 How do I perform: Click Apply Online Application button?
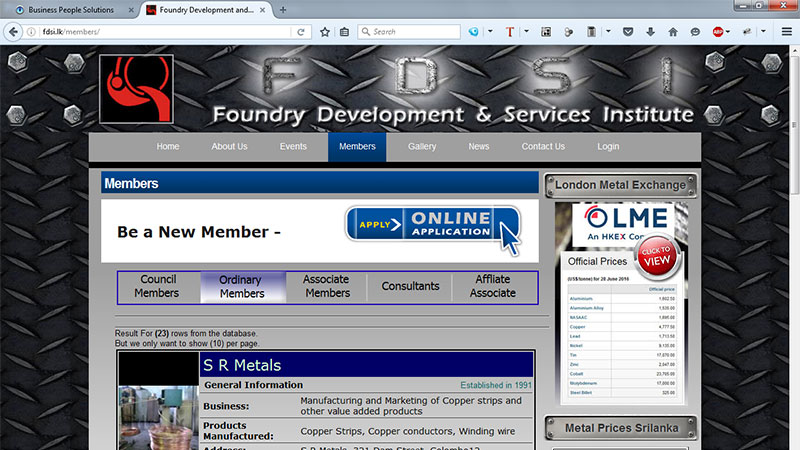[x=433, y=225]
